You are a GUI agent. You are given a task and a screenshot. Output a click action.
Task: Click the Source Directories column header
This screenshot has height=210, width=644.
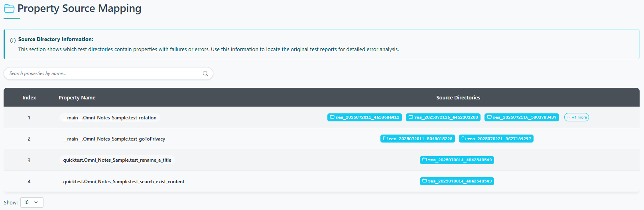pos(458,98)
